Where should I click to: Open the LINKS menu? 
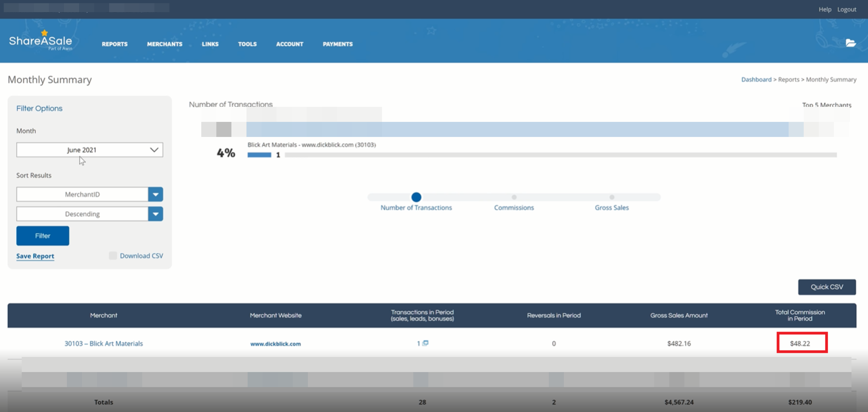point(210,44)
